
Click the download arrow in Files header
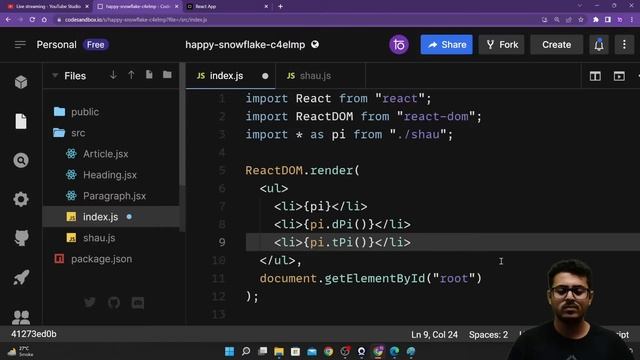(113, 75)
